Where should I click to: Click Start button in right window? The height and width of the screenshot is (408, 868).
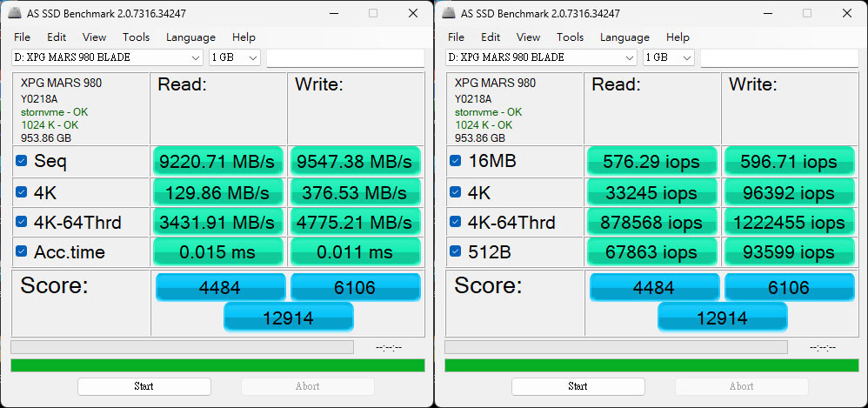pos(578,386)
